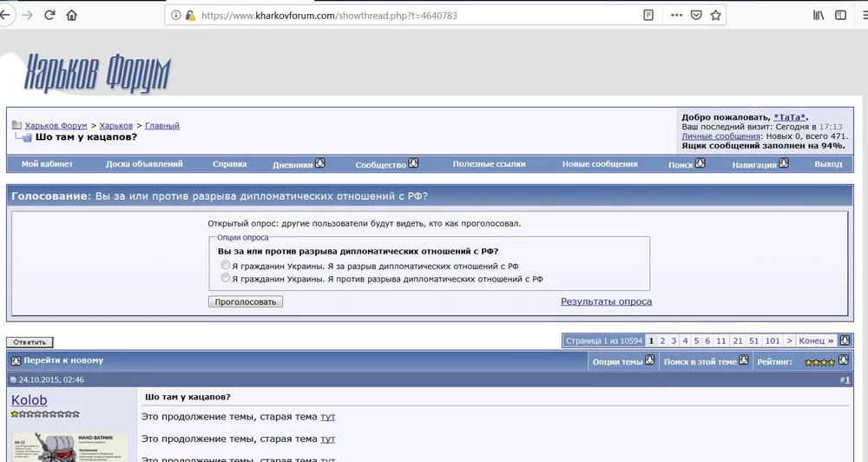Go to the browser home page icon
Screen dimensions: 868x462
71,15
